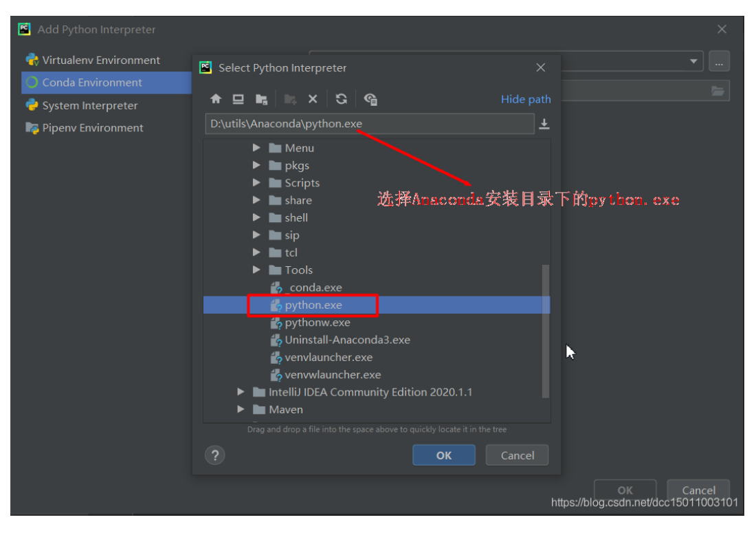The width and height of the screenshot is (756, 533).
Task: Click the file tree vertical scrollbar
Action: pos(545,331)
